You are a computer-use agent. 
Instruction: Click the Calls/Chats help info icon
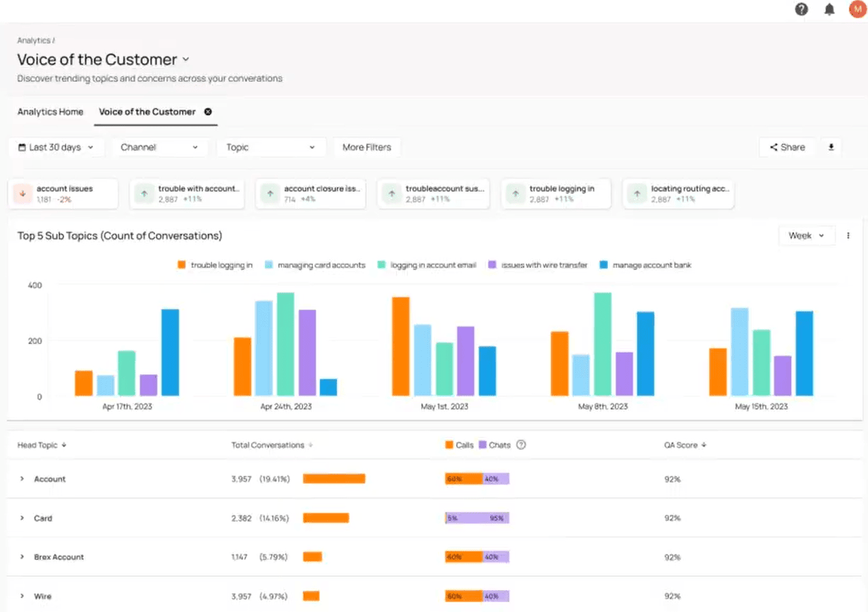point(521,445)
